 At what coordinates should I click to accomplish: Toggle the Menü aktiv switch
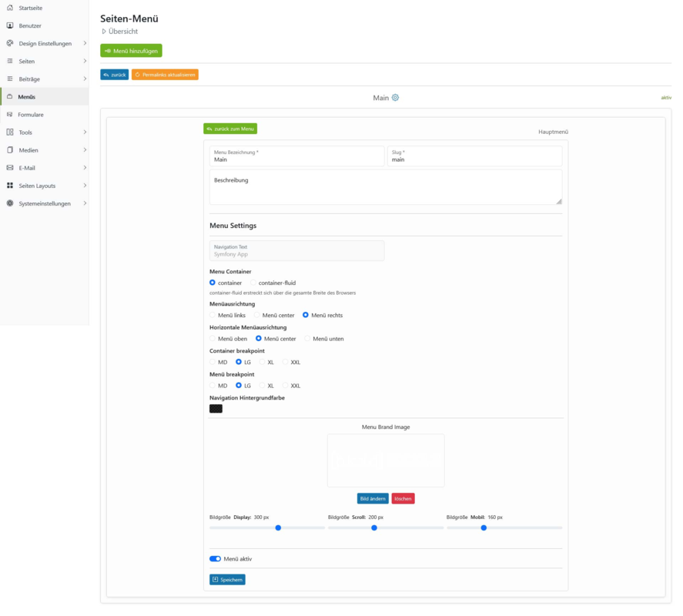pos(215,559)
